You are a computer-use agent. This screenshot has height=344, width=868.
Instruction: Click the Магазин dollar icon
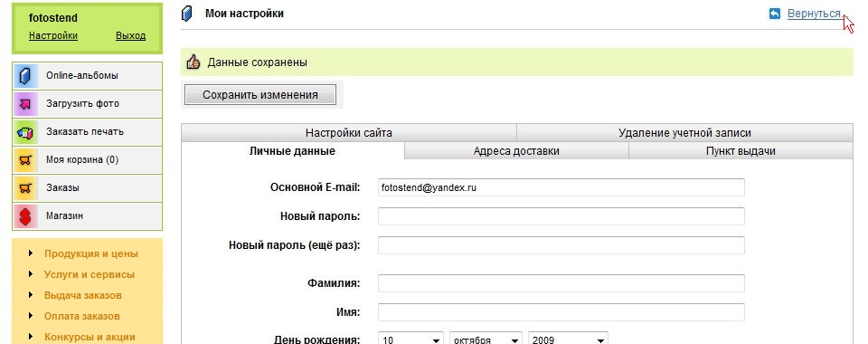pyautogui.click(x=25, y=216)
